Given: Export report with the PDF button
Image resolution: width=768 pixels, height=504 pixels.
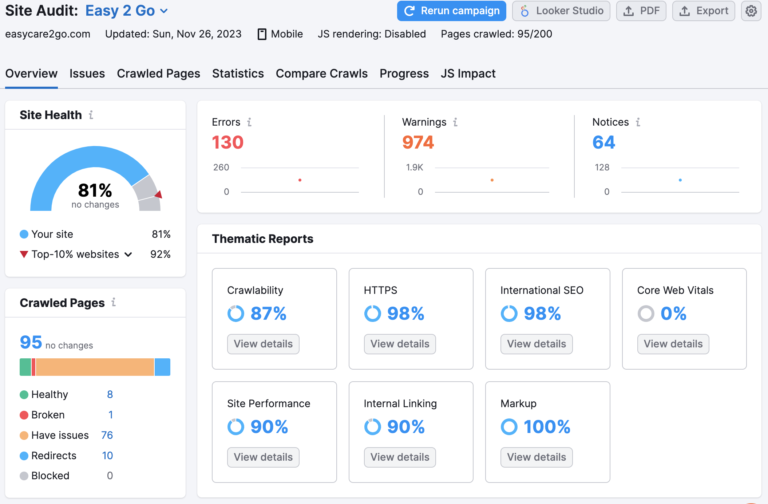Looking at the screenshot, I should [641, 11].
